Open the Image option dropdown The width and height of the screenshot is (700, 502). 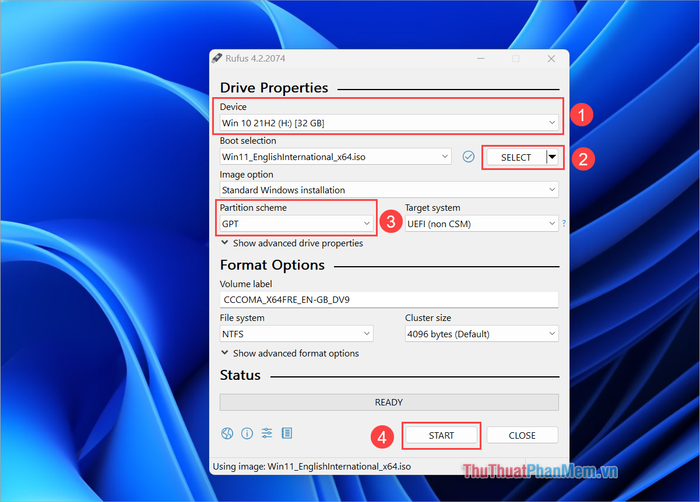389,190
